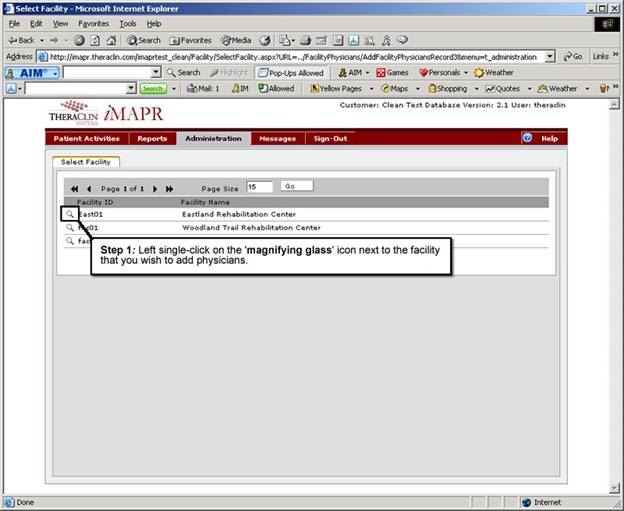Open the Tools menu
This screenshot has width=624, height=511.
(x=128, y=23)
